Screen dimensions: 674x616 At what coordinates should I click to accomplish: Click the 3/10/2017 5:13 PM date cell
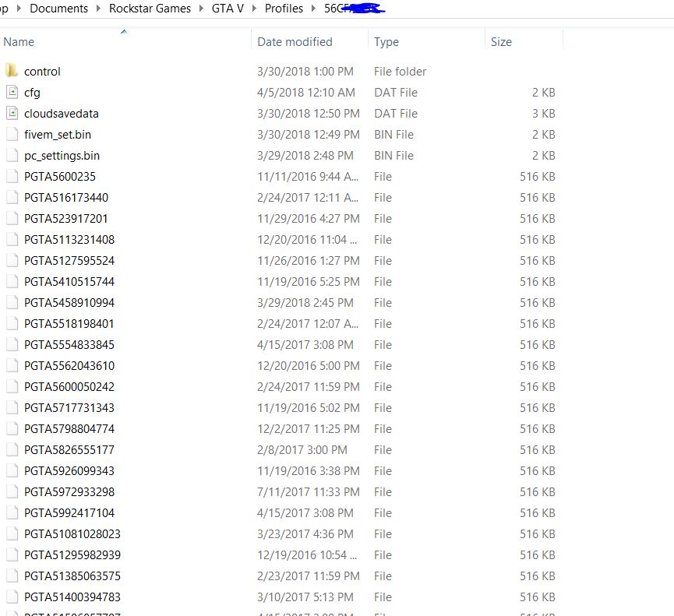coord(305,597)
